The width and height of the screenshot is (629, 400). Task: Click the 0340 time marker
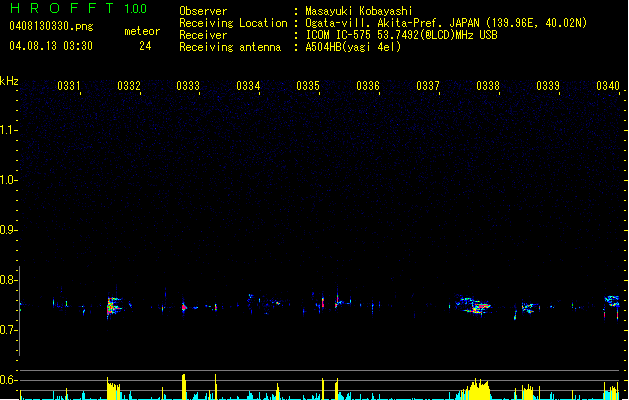click(608, 85)
